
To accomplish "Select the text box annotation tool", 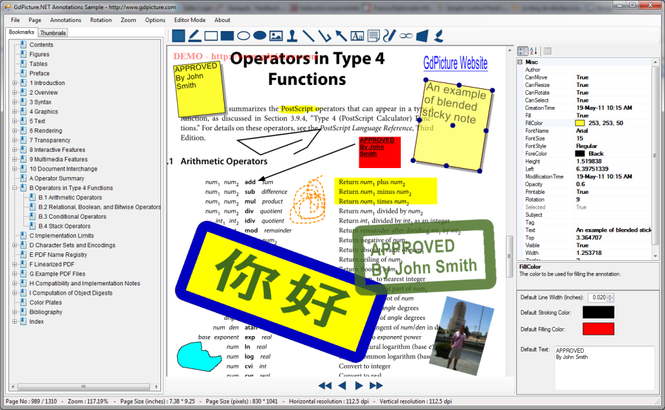I will [357, 36].
